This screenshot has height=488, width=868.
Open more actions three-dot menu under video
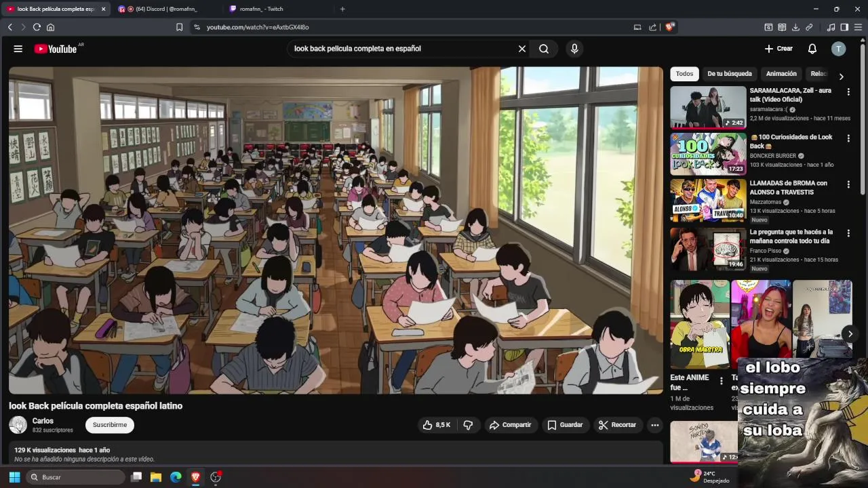pyautogui.click(x=655, y=425)
